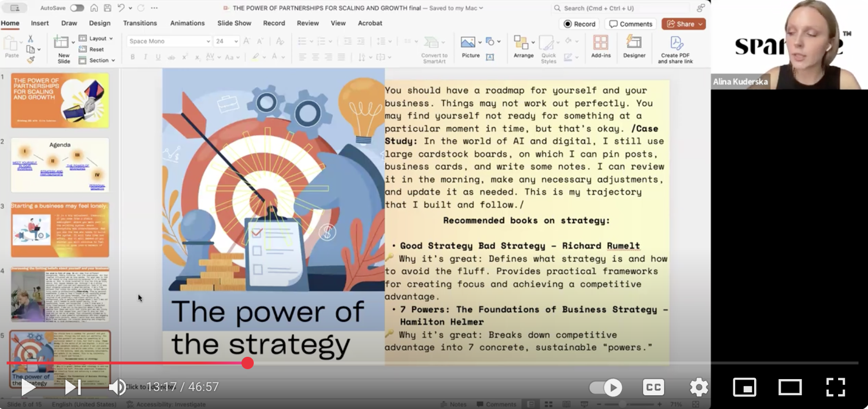This screenshot has width=868, height=409.
Task: Click the Search field in title bar
Action: (620, 8)
